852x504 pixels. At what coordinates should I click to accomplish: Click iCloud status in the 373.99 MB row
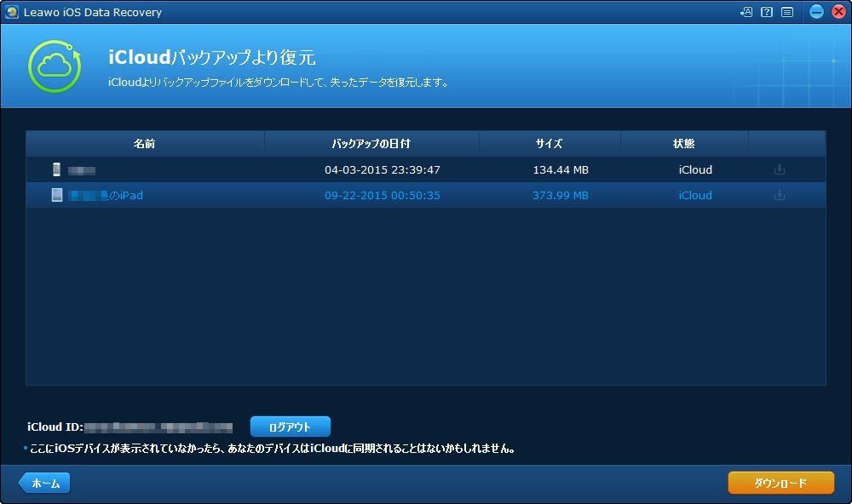695,196
